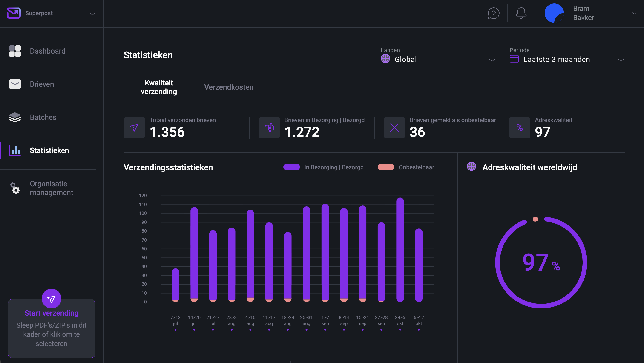Click the Brieven envelope icon
644x363 pixels.
(x=15, y=84)
